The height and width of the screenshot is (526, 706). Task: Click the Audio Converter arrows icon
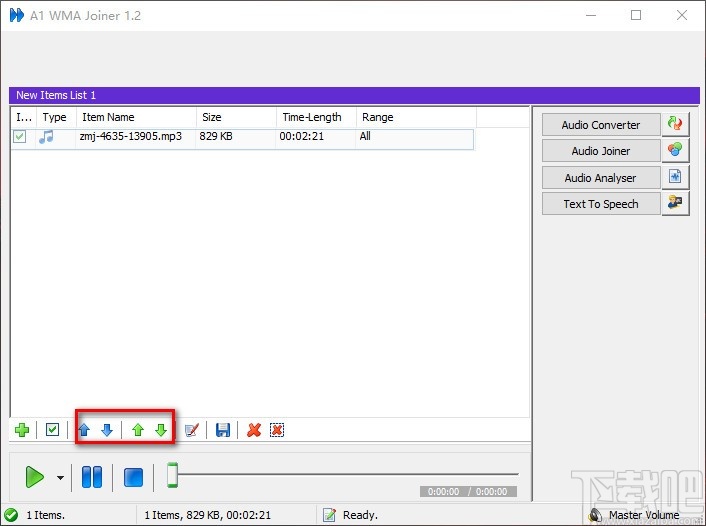click(x=675, y=123)
